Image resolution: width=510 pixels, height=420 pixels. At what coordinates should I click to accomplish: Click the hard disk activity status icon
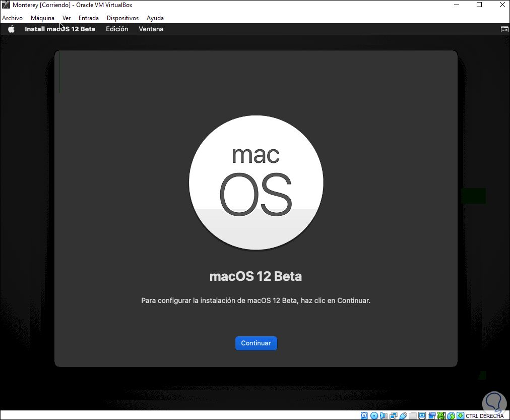[364, 416]
